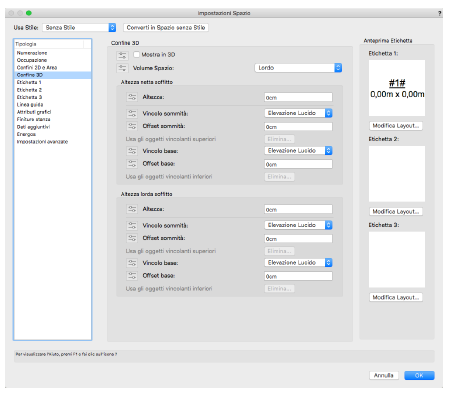Image resolution: width=450 pixels, height=394 pixels.
Task: Click settings icon beside Offset base in Altezza lorda
Action: (132, 276)
